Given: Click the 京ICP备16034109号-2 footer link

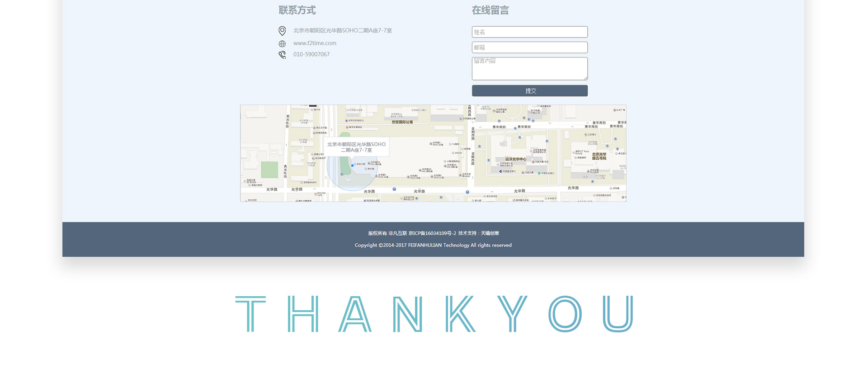Looking at the screenshot, I should pyautogui.click(x=432, y=233).
